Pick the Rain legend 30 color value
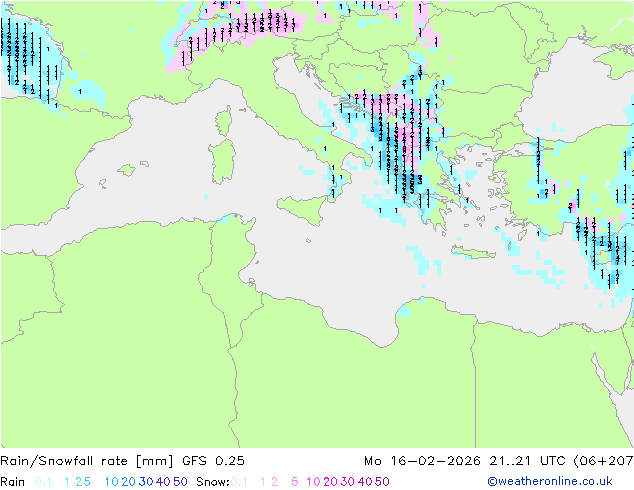 (x=146, y=482)
